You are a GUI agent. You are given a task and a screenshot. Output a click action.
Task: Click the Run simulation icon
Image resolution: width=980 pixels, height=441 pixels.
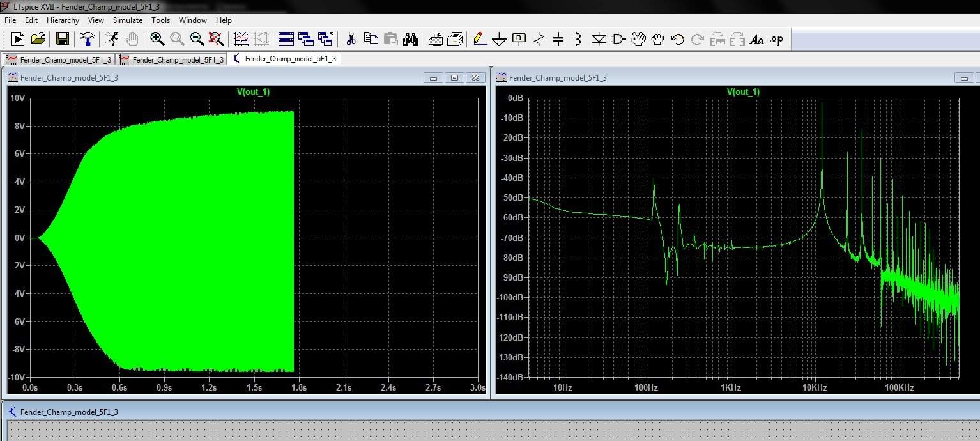click(x=18, y=40)
